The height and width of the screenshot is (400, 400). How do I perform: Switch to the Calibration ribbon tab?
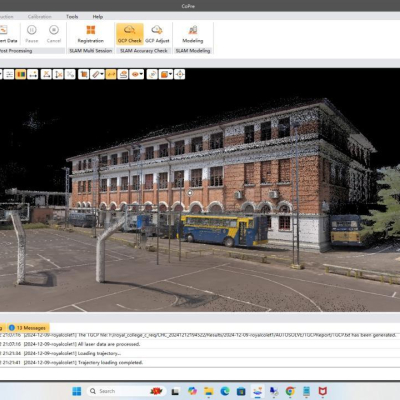pyautogui.click(x=40, y=17)
